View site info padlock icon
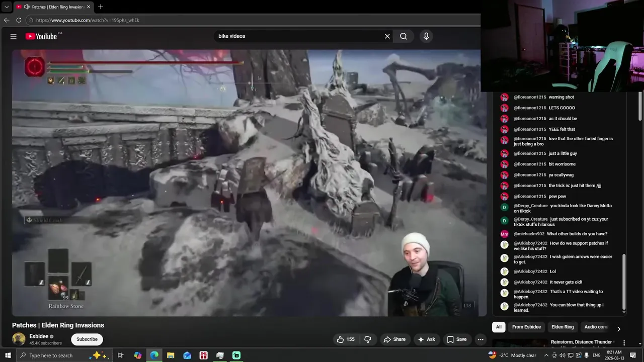644x362 pixels. coord(31,20)
